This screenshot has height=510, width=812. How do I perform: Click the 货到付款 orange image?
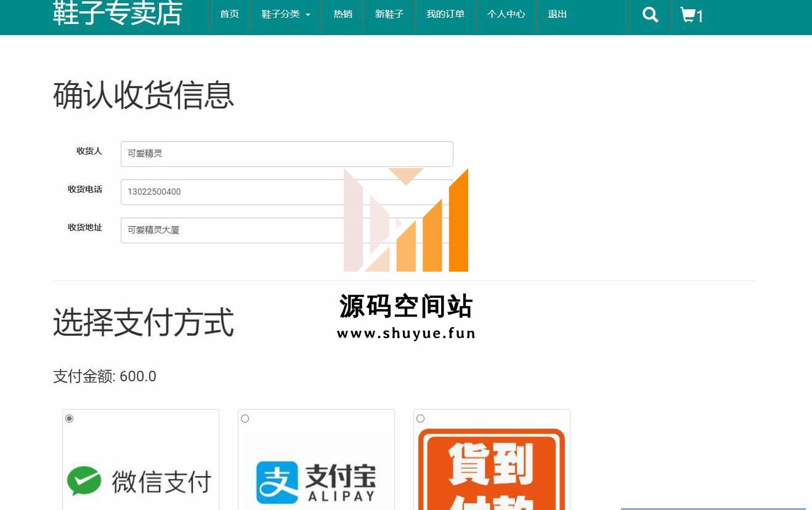[x=492, y=469]
